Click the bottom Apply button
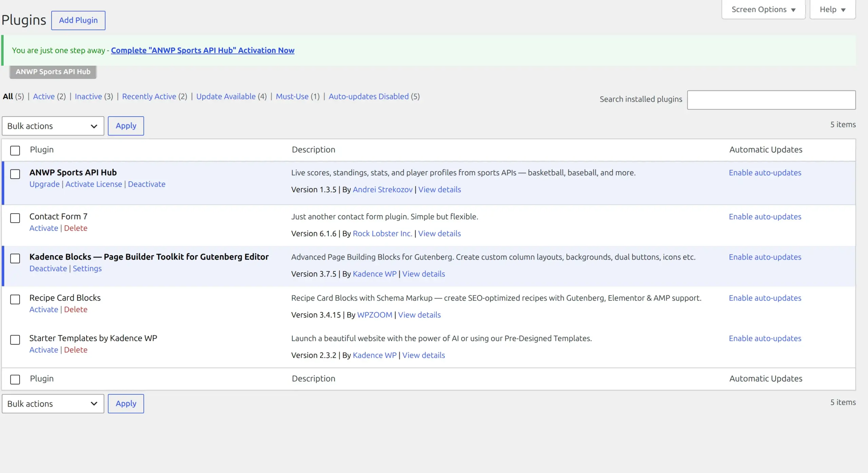The image size is (868, 473). [x=126, y=404]
